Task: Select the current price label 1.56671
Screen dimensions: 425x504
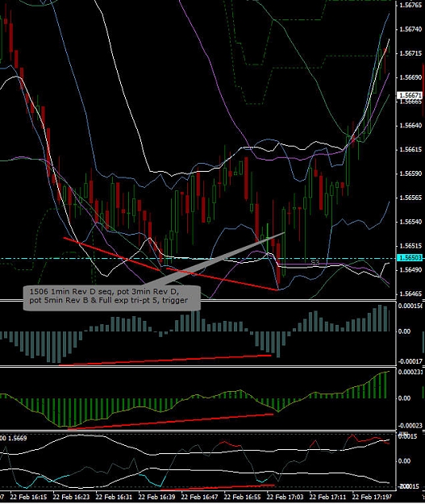Action: click(410, 95)
